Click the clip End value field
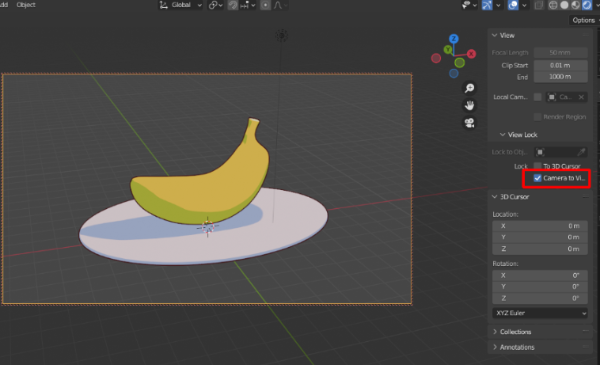600x365 pixels. [560, 77]
